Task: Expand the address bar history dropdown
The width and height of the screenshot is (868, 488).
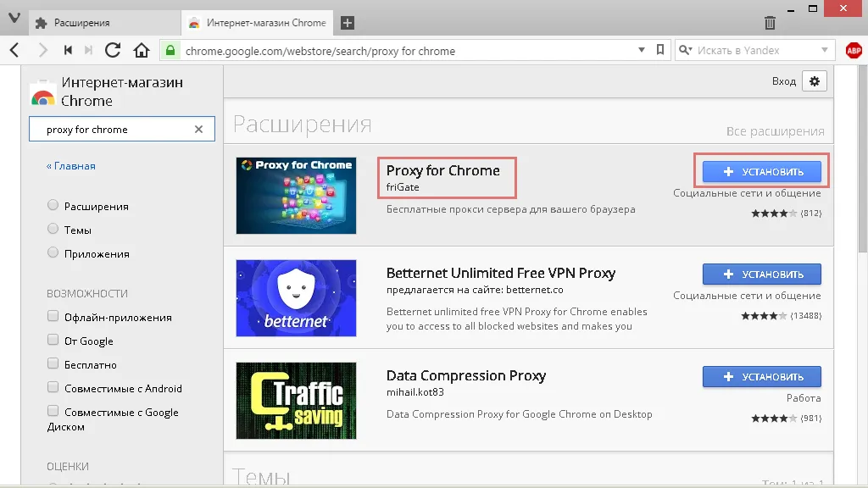Action: pyautogui.click(x=641, y=50)
